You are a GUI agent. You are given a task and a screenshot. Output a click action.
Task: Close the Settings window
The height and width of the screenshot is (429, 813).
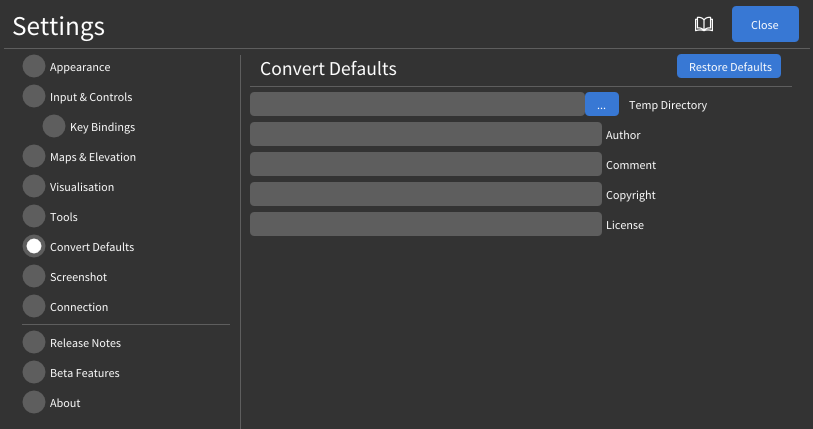click(765, 25)
